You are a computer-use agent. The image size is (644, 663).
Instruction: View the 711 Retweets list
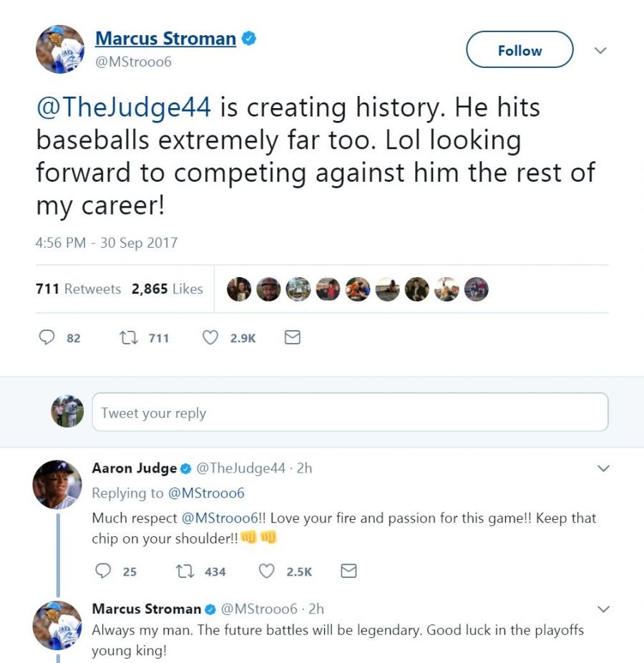coord(78,289)
